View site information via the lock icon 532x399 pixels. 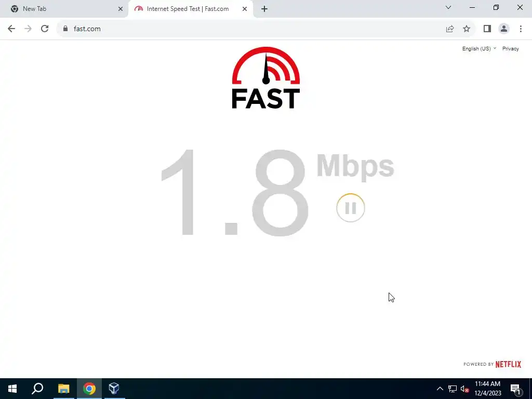(x=65, y=29)
